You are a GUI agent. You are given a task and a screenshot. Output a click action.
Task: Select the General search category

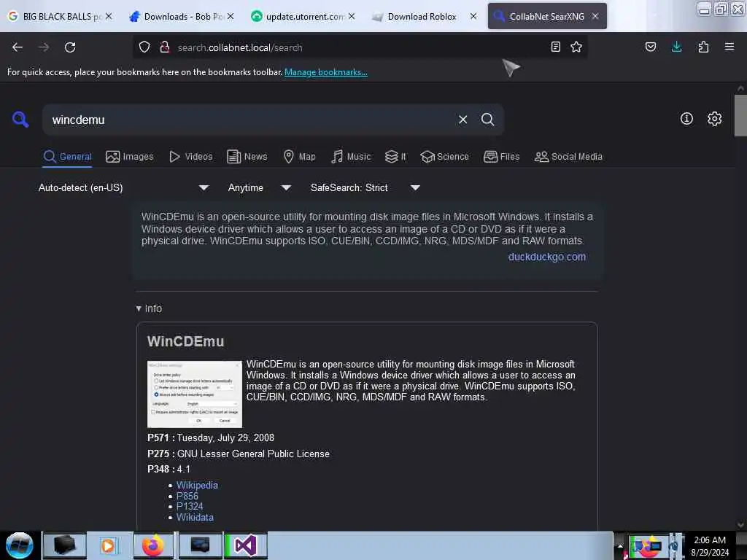point(68,157)
